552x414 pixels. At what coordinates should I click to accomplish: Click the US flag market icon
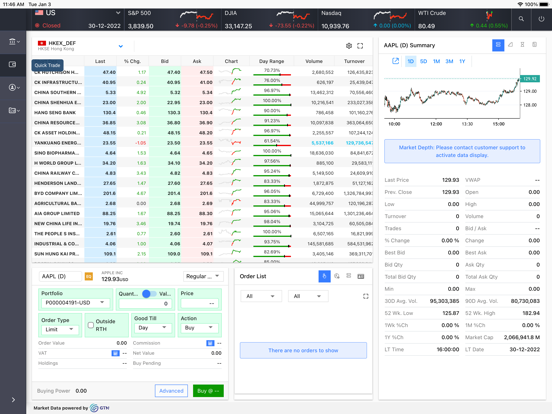point(39,13)
